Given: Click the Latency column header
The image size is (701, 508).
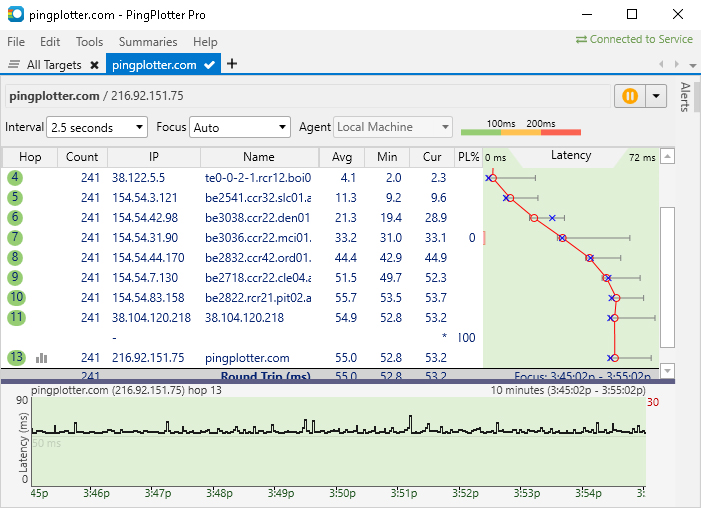Looking at the screenshot, I should click(x=571, y=156).
